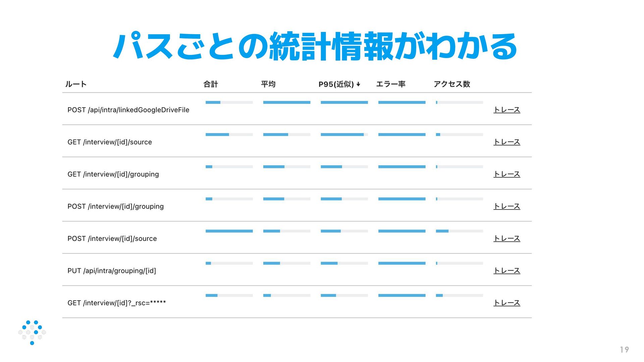Open the トレース link for POST /interview/[id]/source
644x362 pixels.
506,239
